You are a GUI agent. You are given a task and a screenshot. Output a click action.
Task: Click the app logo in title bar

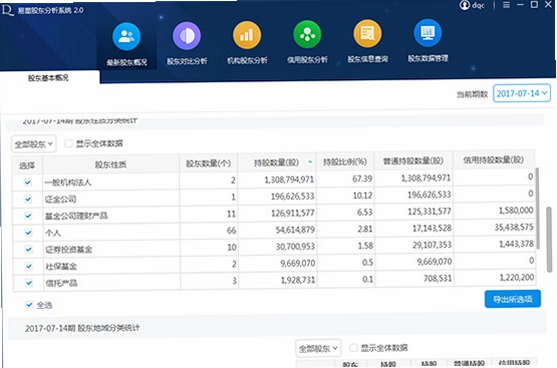point(7,10)
